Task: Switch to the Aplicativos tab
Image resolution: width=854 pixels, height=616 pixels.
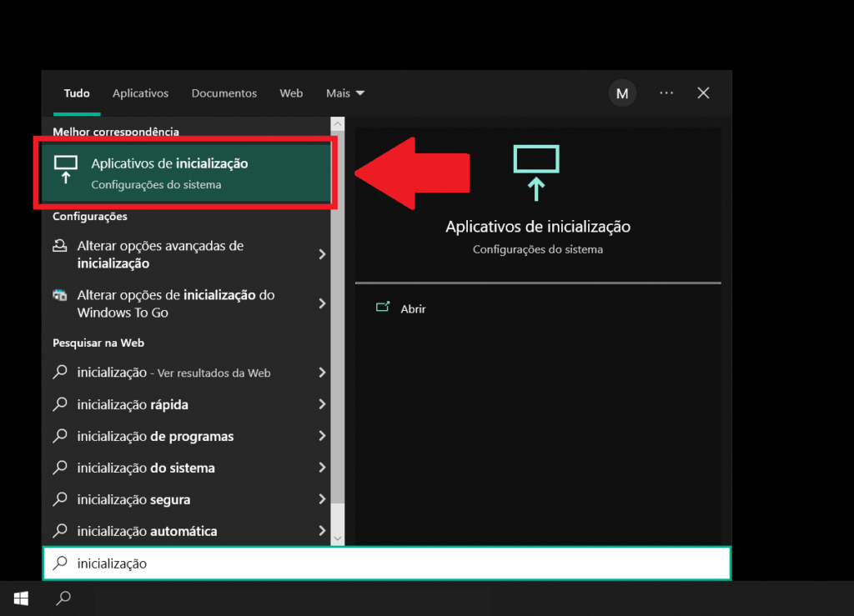Action: [x=140, y=93]
